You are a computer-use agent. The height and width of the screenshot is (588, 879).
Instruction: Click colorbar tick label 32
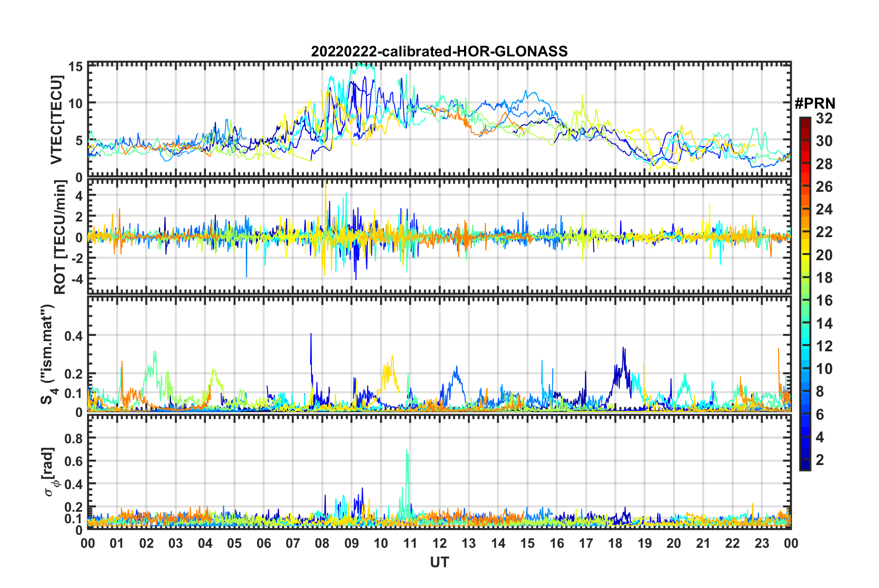(x=824, y=118)
